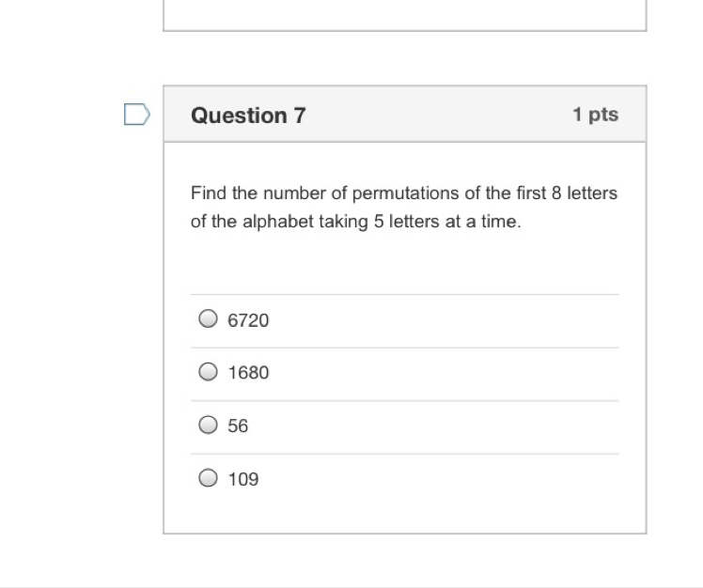
Task: Click the 1 pts point value
Action: [596, 115]
